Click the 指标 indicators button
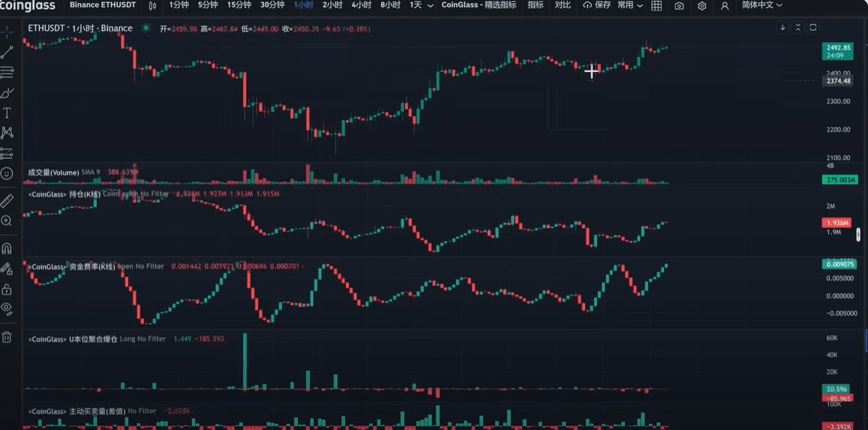Image resolution: width=868 pixels, height=430 pixels. [535, 5]
